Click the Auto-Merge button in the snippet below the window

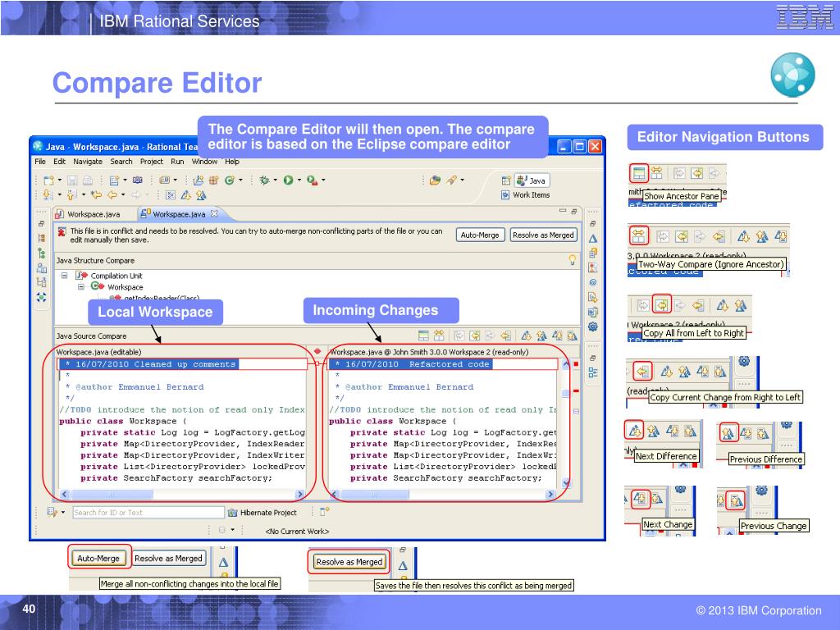98,558
